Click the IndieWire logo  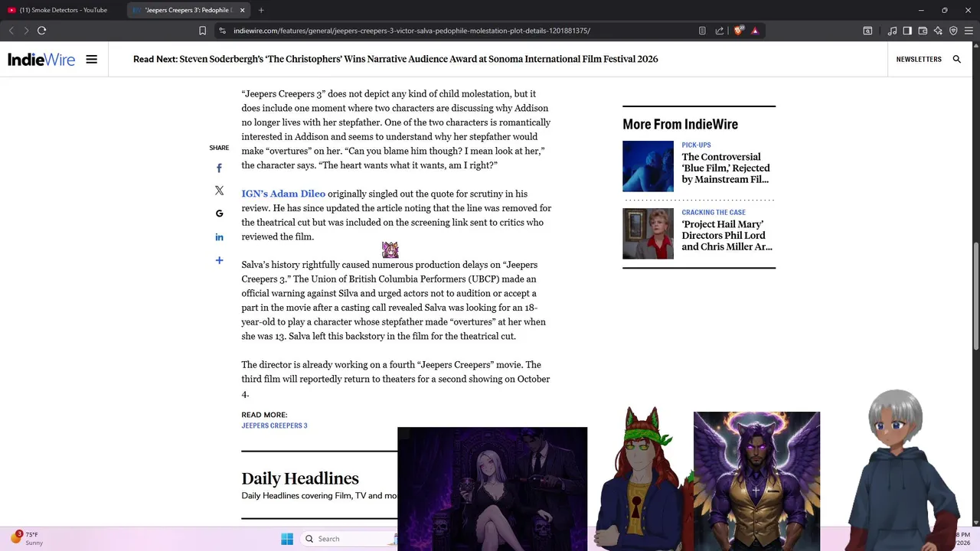point(41,59)
